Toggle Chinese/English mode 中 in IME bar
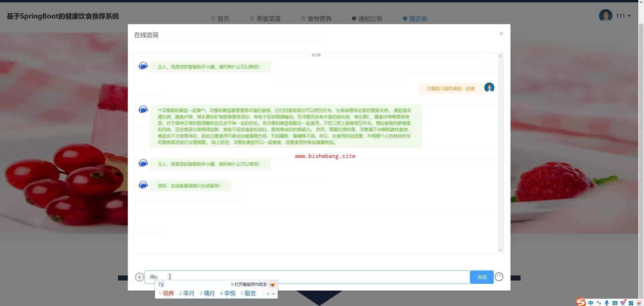 pyautogui.click(x=591, y=303)
